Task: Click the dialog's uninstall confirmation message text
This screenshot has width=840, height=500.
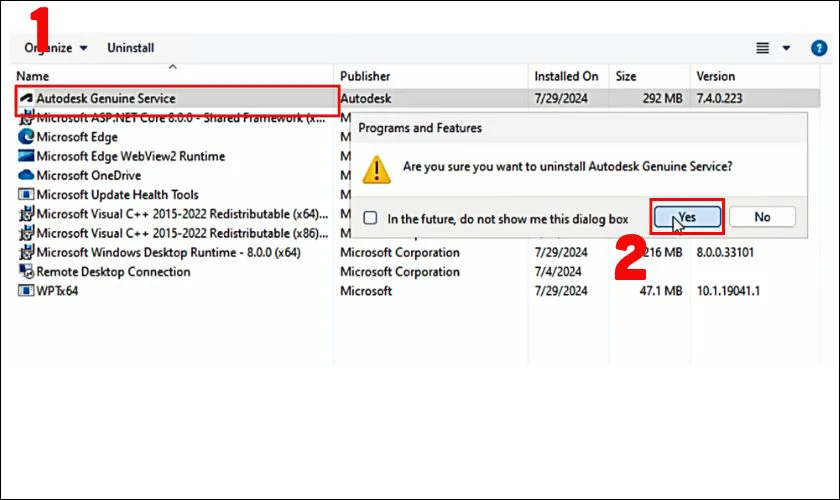Action: [x=567, y=167]
